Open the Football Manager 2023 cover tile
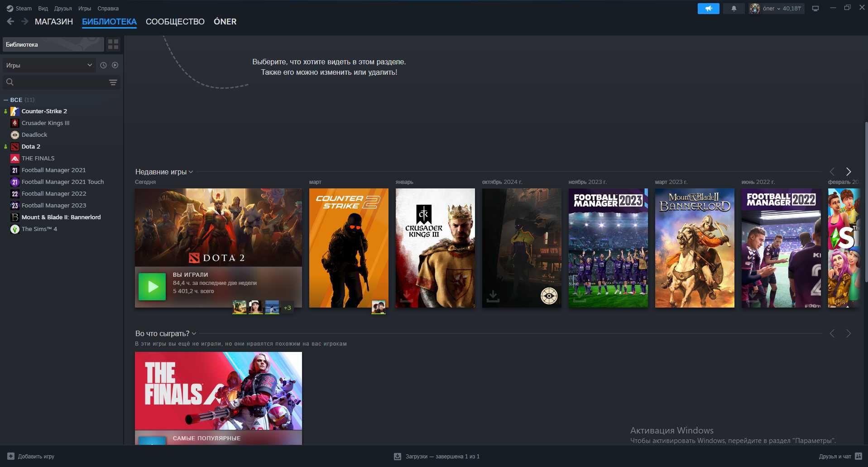Screen dimensions: 868x467 coord(608,248)
